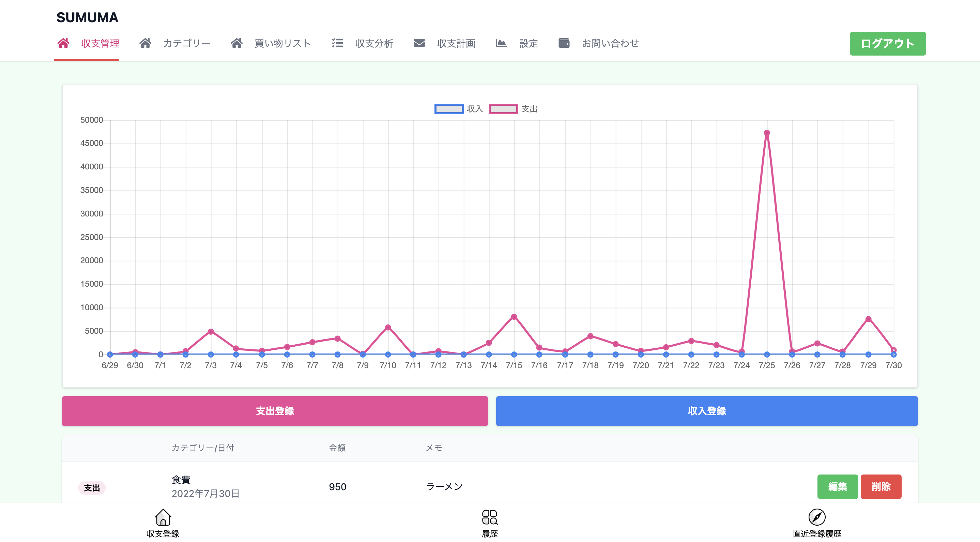The image size is (980, 542).
Task: Click the envelope icon beside 収支計画
Action: [x=419, y=43]
